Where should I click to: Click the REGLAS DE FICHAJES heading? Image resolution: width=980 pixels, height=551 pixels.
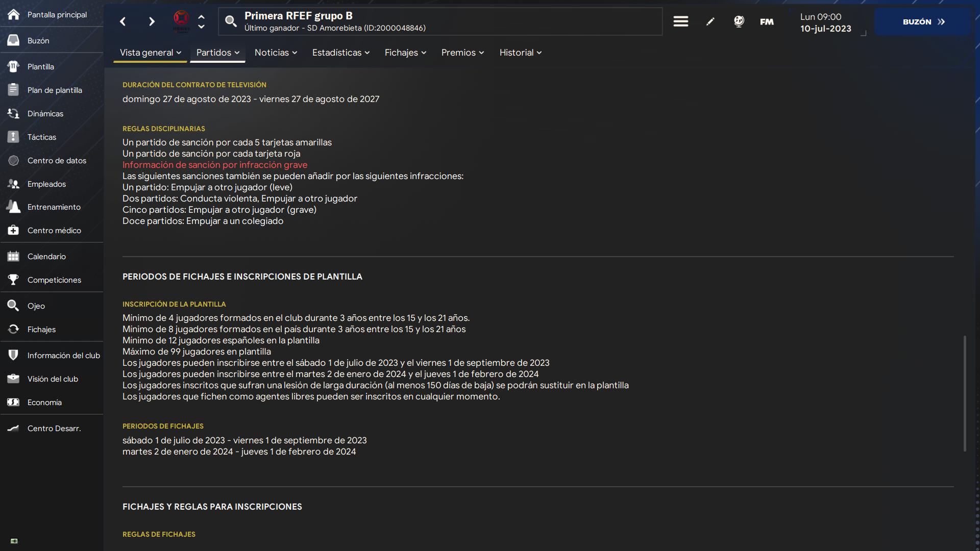(159, 534)
